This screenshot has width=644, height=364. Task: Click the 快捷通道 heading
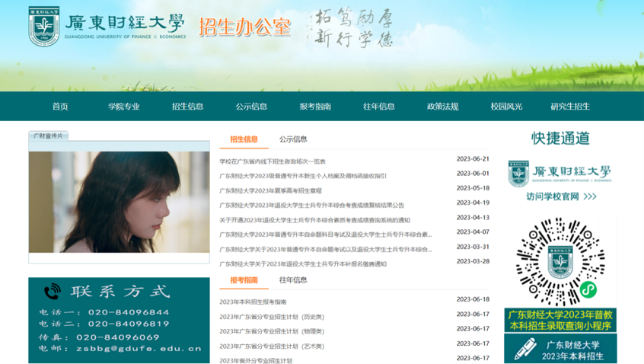[560, 139]
